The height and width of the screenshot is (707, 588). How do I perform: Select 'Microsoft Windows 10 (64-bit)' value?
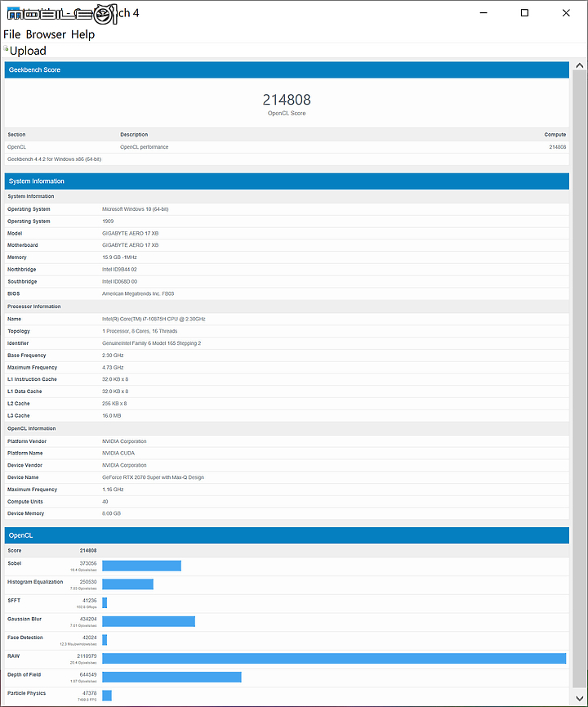pyautogui.click(x=136, y=209)
